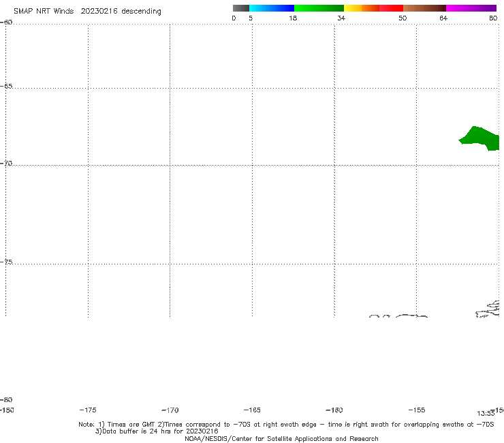The width and height of the screenshot is (504, 443).
Task: Click the -170 longitude label
Action: (x=170, y=410)
